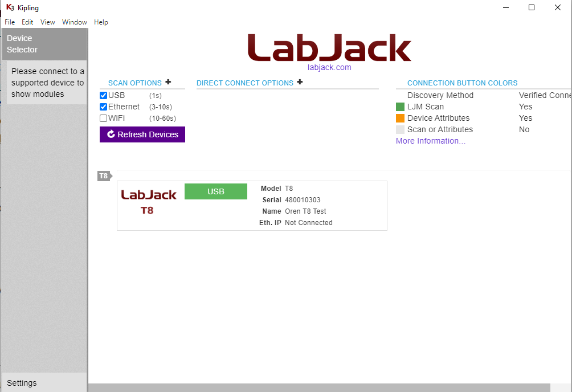Uncheck the Ethernet scan option
The height and width of the screenshot is (392, 572).
point(103,107)
